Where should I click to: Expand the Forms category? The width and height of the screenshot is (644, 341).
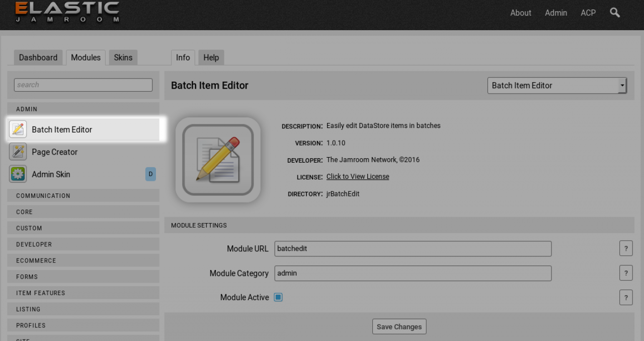coord(83,277)
